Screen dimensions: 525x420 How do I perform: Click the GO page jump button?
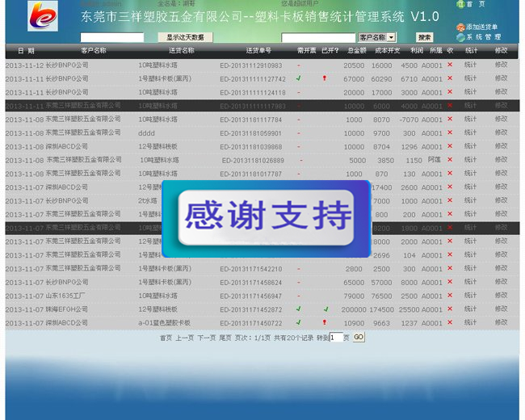click(359, 338)
